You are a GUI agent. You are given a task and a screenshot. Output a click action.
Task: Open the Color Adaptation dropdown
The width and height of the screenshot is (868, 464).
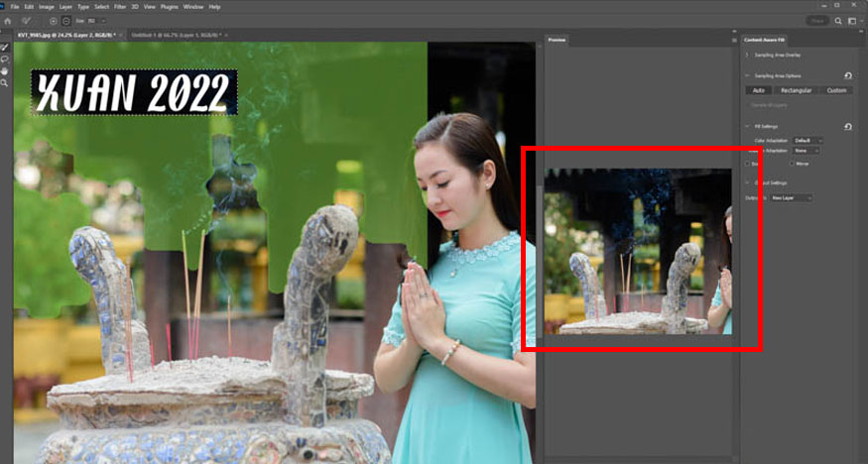click(x=807, y=141)
